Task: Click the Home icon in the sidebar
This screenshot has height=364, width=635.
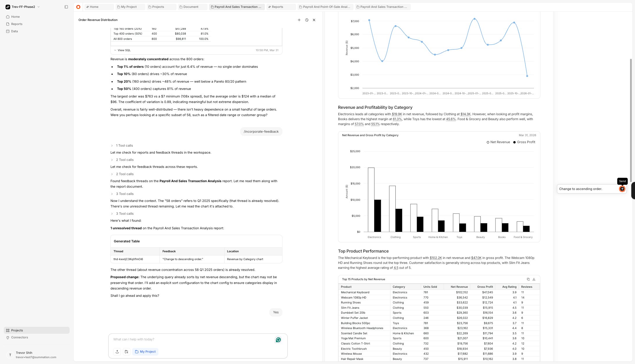Action: 8,17
